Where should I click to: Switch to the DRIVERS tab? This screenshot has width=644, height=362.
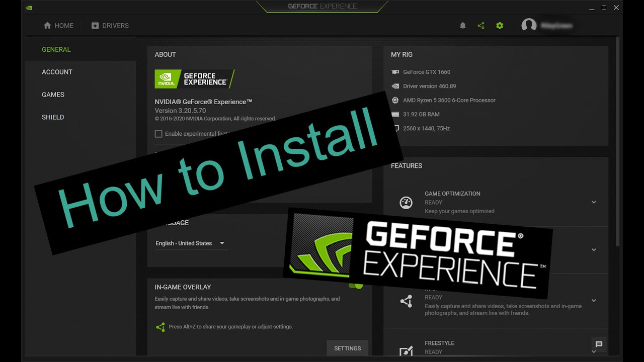[110, 26]
